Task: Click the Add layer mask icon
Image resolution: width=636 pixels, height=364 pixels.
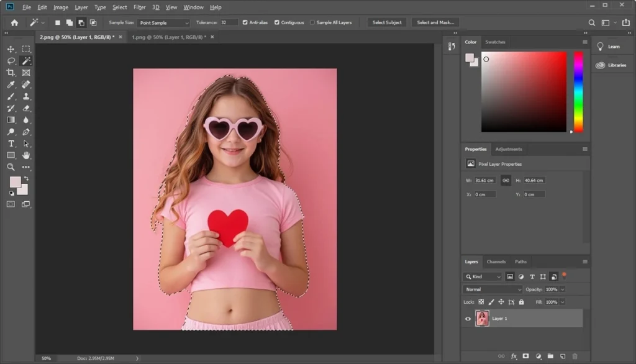Action: [525, 357]
